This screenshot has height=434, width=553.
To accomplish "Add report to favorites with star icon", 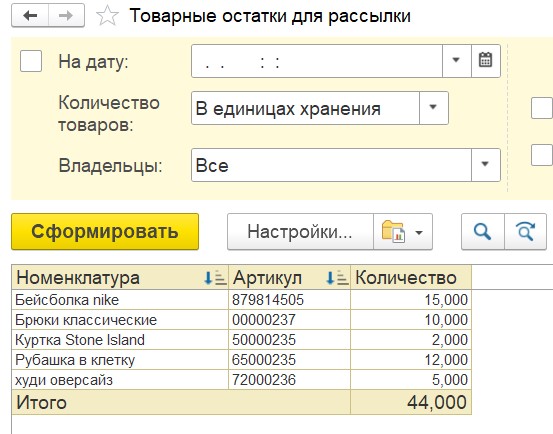I will pyautogui.click(x=107, y=16).
